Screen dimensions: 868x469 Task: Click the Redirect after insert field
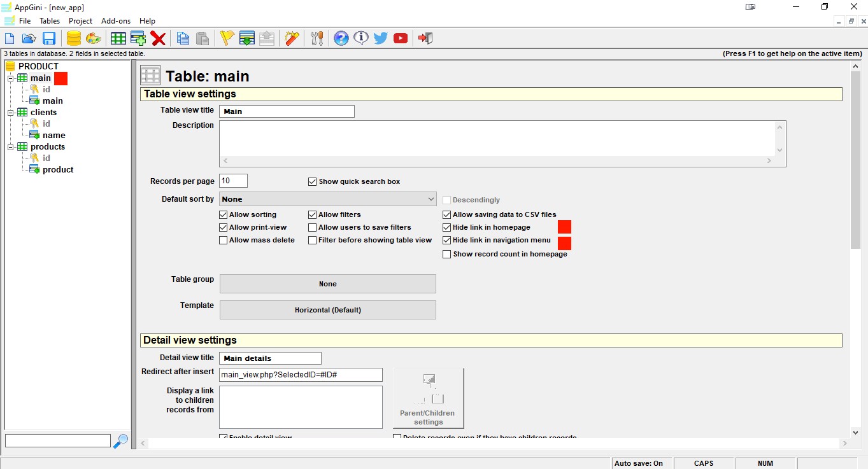point(301,375)
